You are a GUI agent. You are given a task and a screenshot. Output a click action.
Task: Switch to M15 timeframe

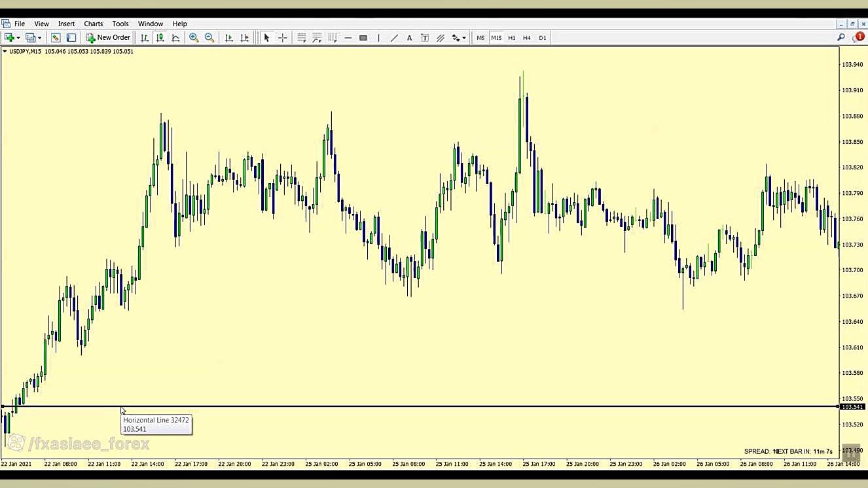[x=496, y=38]
